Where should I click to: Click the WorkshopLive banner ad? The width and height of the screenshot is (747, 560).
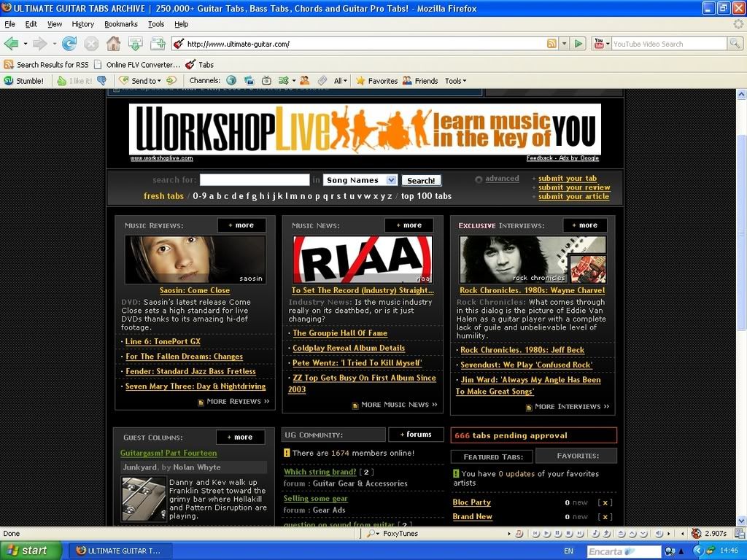point(365,129)
